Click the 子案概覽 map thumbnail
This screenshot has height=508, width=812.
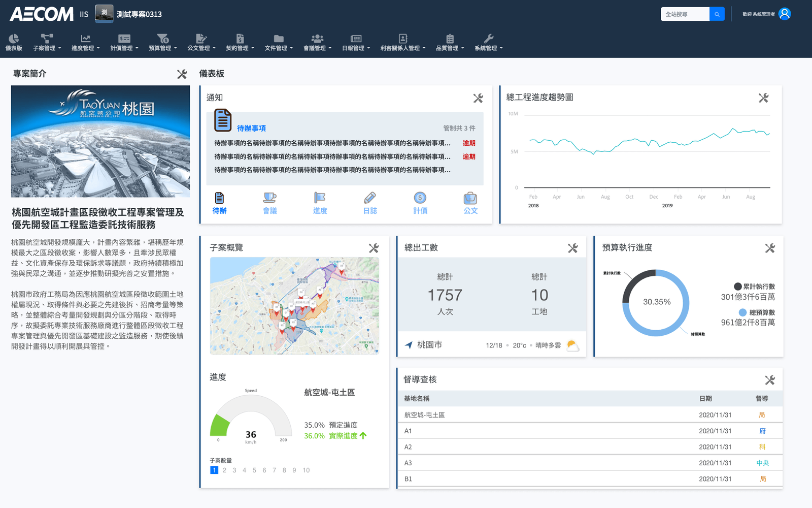pos(294,306)
